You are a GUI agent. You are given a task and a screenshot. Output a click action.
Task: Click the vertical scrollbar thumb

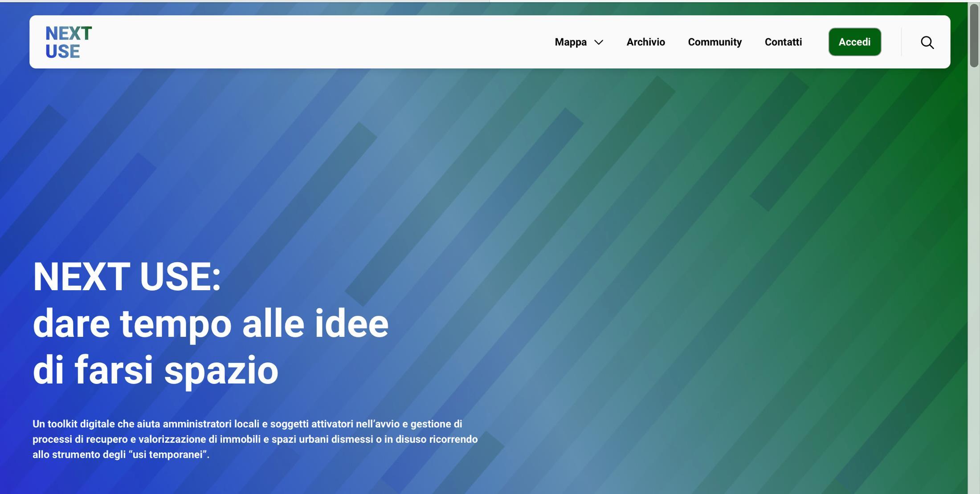point(974,36)
